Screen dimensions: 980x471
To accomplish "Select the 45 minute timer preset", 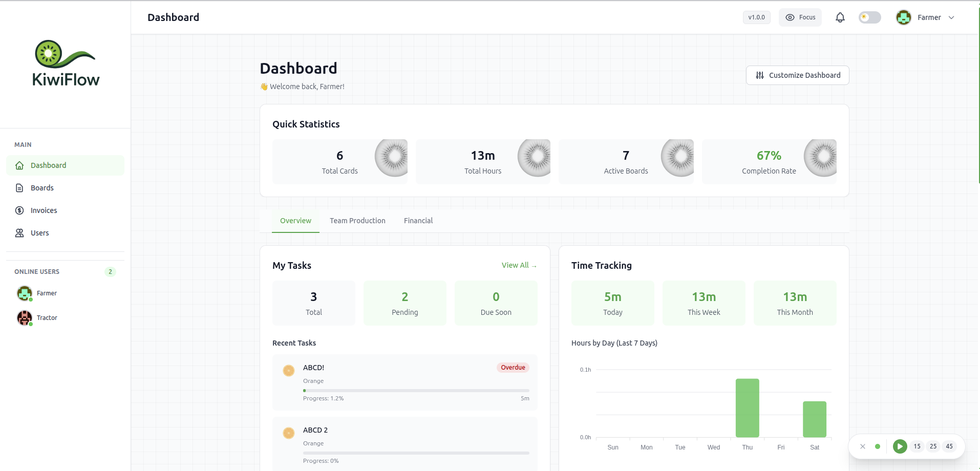I will [949, 446].
